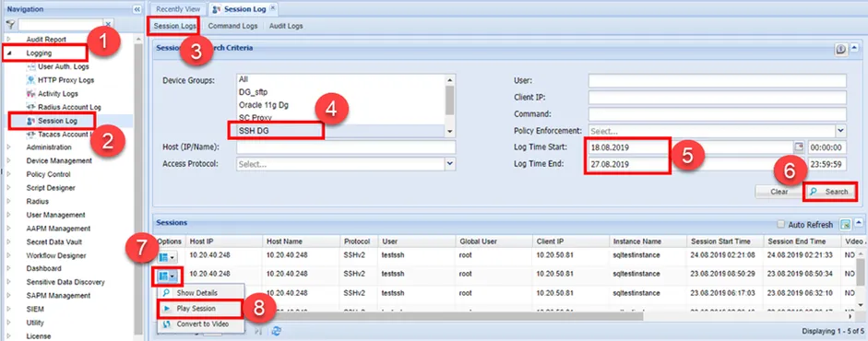868x341 pixels.
Task: Open Sensitive Data Discovery in navigation
Action: (x=65, y=282)
